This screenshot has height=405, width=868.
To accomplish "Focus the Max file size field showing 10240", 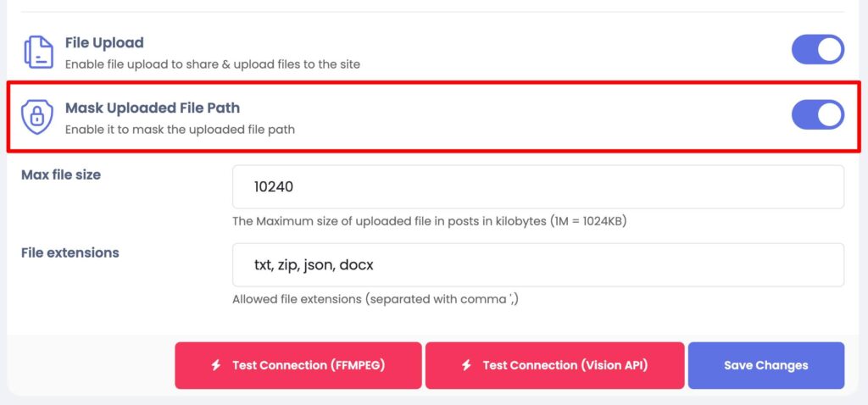I will (538, 187).
